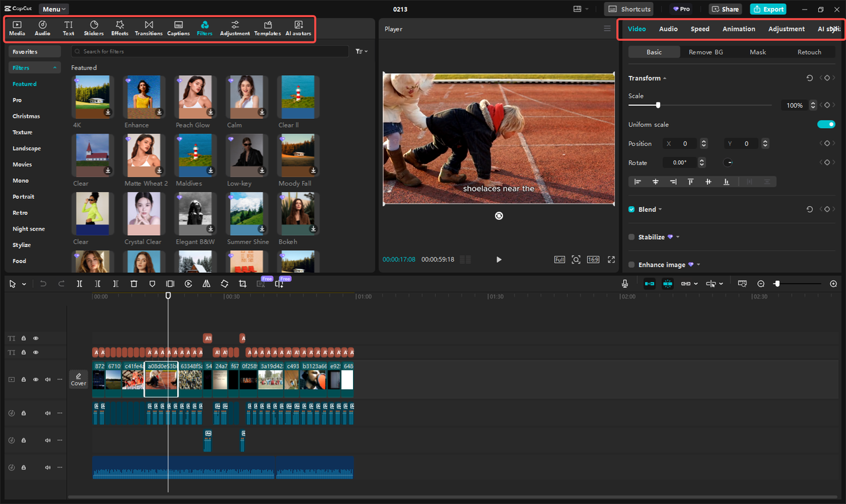Enable the Stabilize option
Image resolution: width=846 pixels, height=504 pixels.
coord(631,236)
